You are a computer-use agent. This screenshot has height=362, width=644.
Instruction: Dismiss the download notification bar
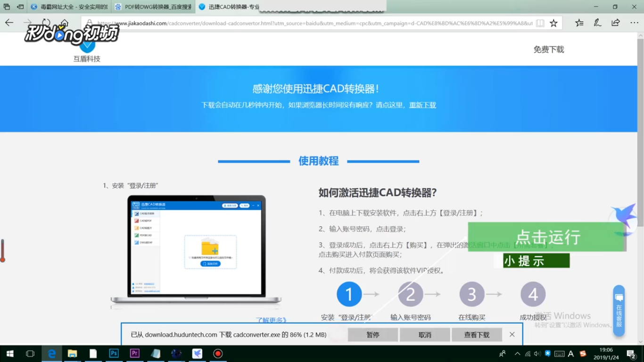click(x=512, y=335)
